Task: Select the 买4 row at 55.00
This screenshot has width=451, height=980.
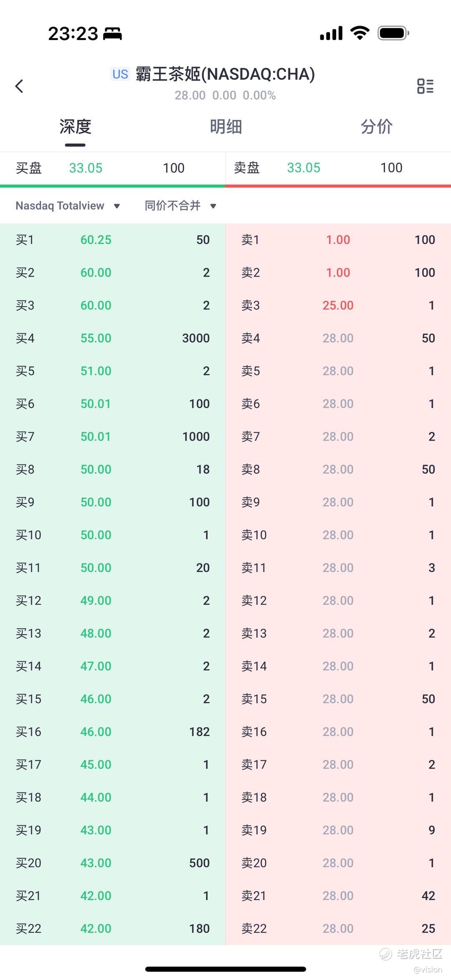Action: coord(113,338)
